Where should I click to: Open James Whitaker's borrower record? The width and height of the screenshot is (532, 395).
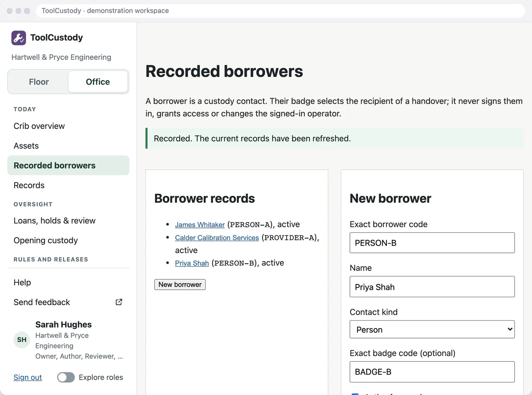click(200, 225)
